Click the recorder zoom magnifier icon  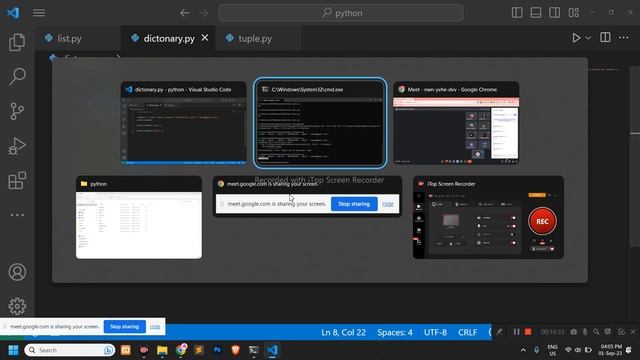[596, 332]
